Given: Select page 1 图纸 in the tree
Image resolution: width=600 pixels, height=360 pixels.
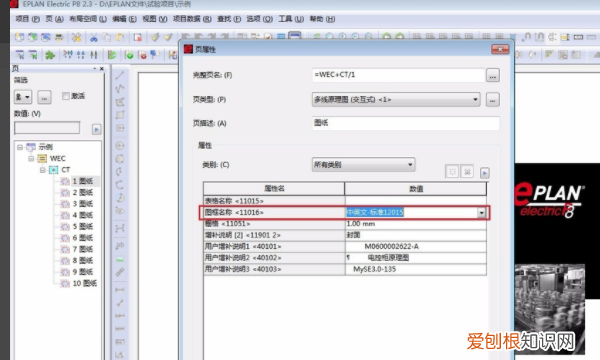Looking at the screenshot, I should (x=83, y=181).
